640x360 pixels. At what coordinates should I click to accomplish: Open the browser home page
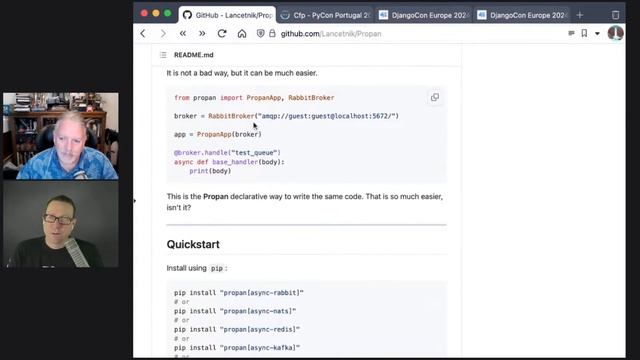click(x=242, y=33)
